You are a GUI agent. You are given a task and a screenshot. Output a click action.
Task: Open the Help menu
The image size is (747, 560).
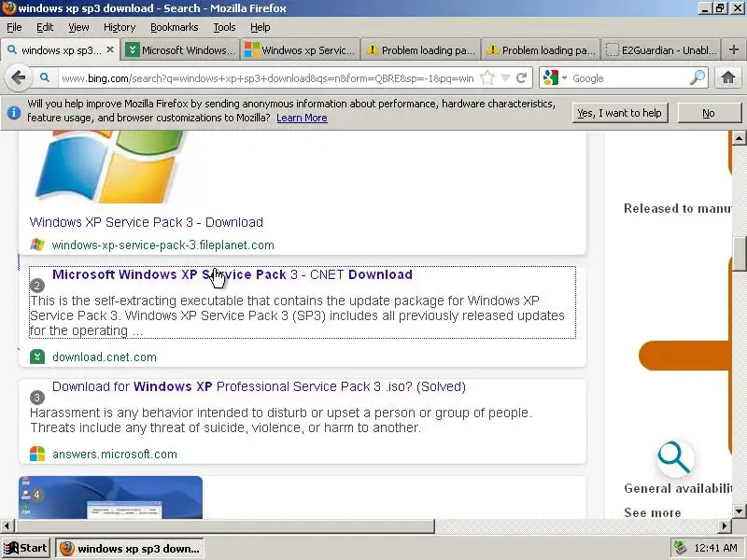pyautogui.click(x=261, y=28)
